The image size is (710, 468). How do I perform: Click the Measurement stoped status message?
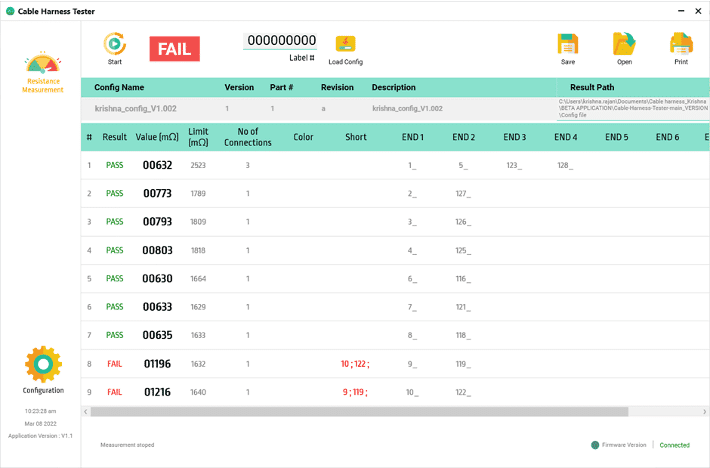point(127,445)
